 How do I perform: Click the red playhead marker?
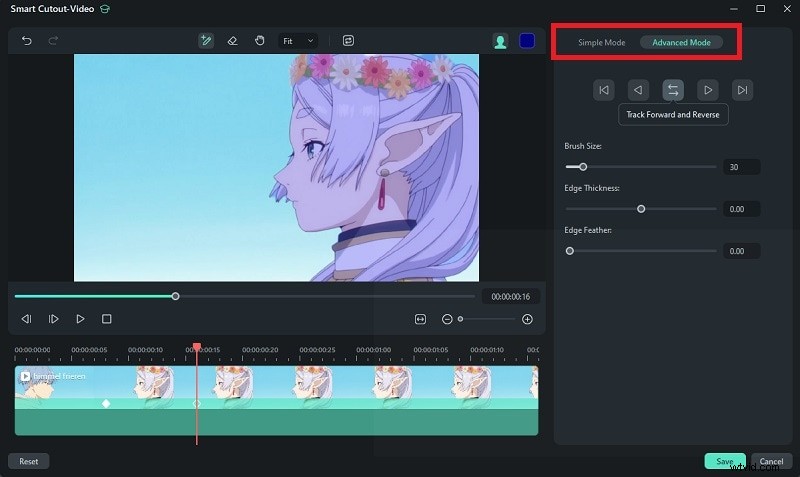197,347
